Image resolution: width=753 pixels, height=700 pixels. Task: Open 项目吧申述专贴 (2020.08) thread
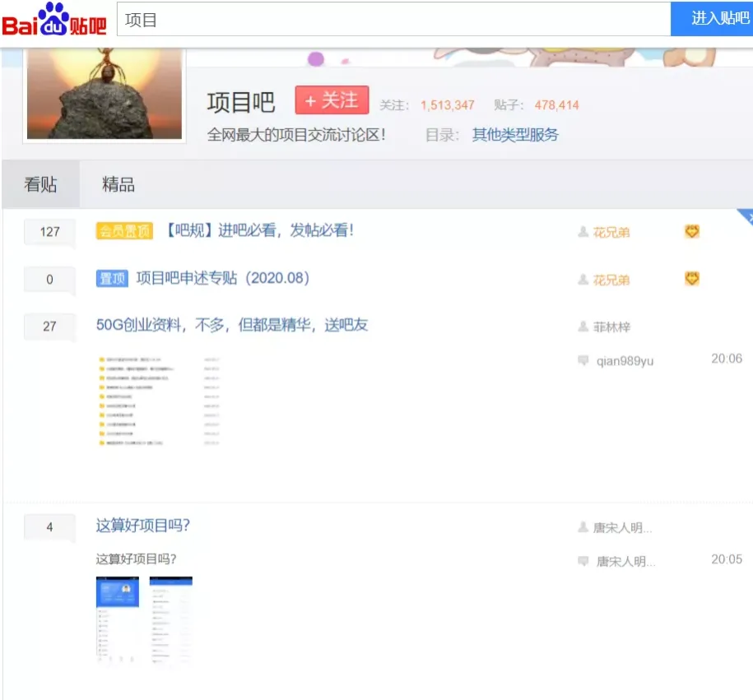click(222, 279)
